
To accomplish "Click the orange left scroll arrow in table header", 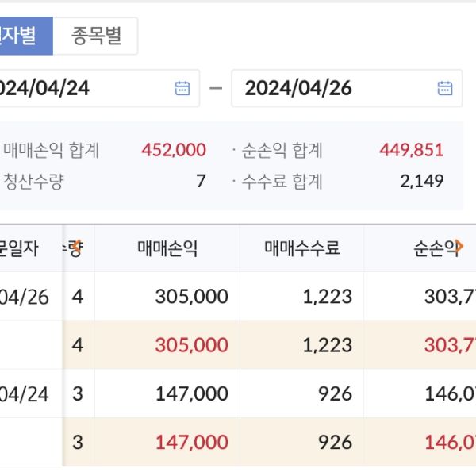I will pyautogui.click(x=76, y=247).
